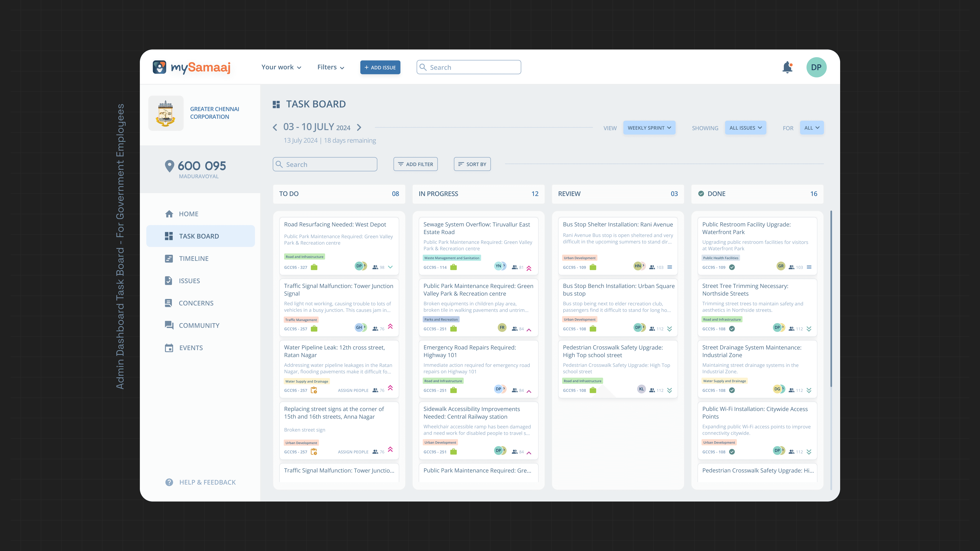
Task: Click the Add Issue button
Action: click(380, 67)
